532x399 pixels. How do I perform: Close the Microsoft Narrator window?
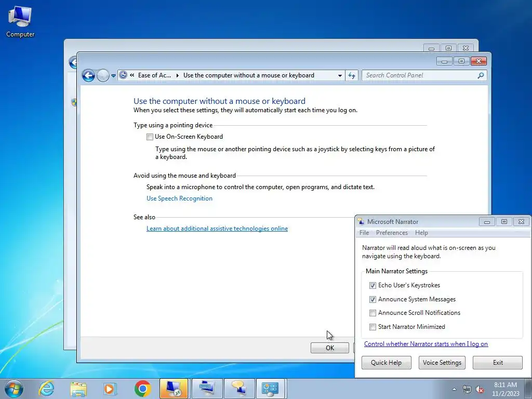[x=521, y=221]
